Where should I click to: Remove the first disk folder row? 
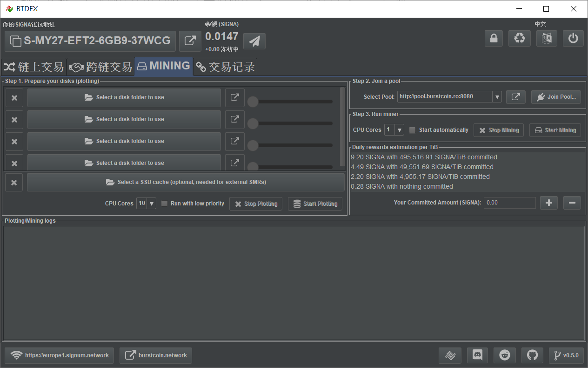(14, 98)
